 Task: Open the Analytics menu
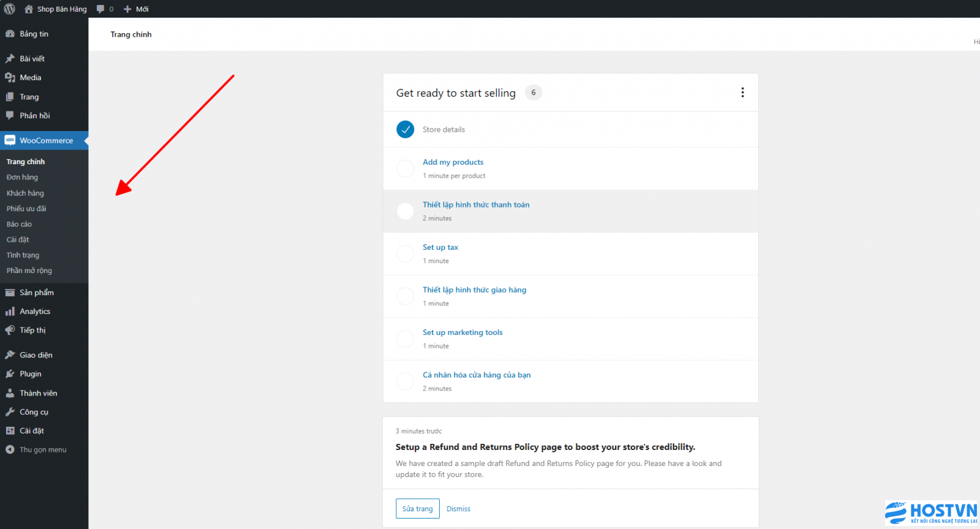(44, 312)
